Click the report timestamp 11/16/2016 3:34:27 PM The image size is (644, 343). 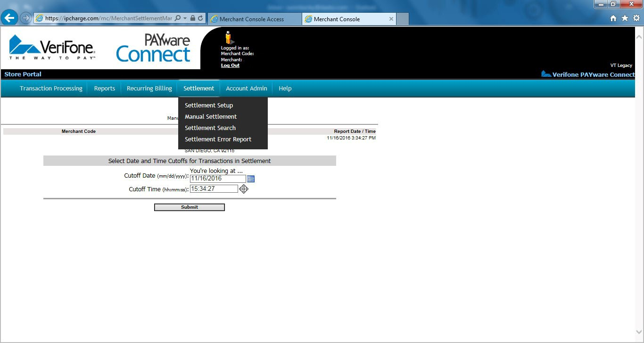tap(351, 138)
